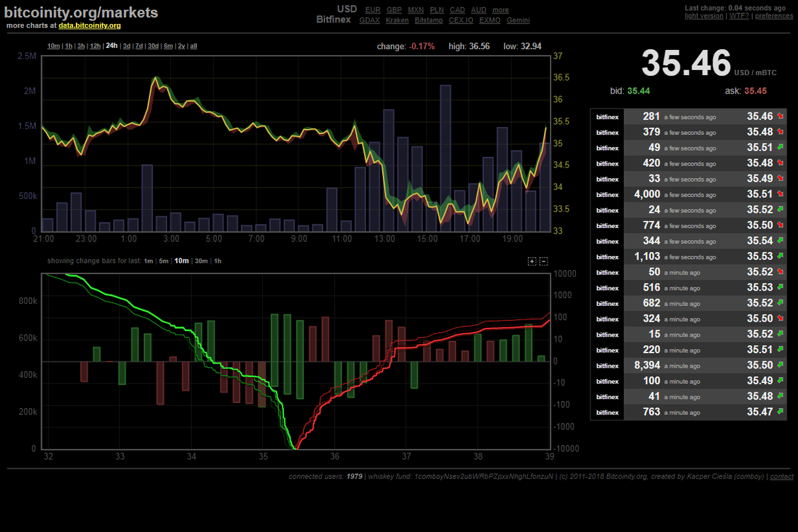Click the bid value 35.44

[x=638, y=90]
